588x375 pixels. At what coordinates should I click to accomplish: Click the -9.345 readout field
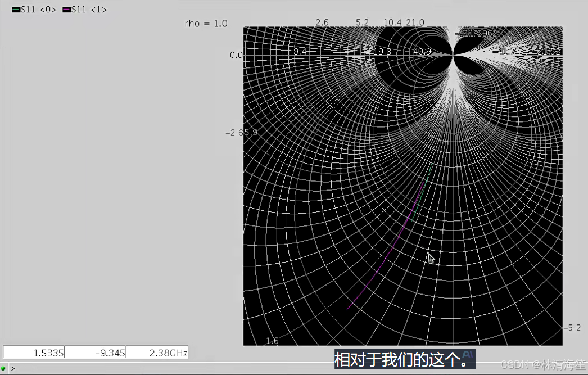click(95, 353)
